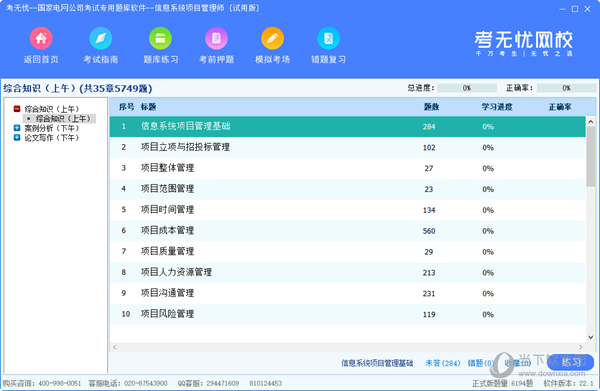Maximize the 考无忧 window
This screenshot has height=391, width=600.
(x=575, y=9)
